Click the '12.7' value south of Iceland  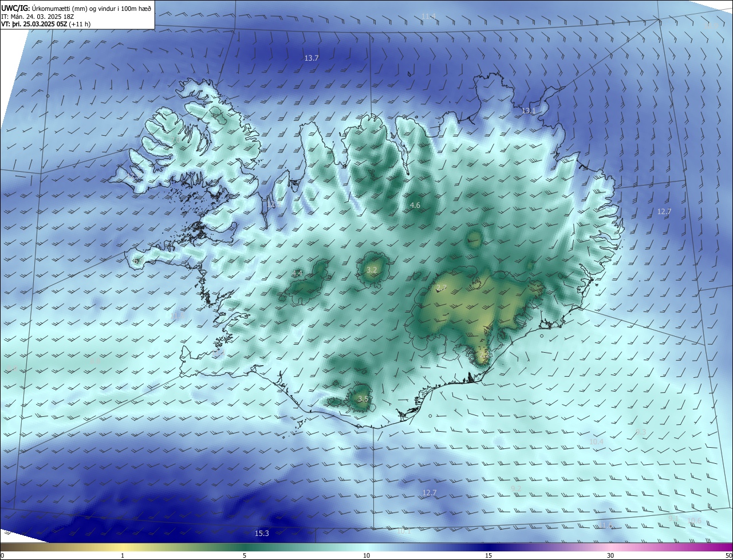click(x=429, y=493)
